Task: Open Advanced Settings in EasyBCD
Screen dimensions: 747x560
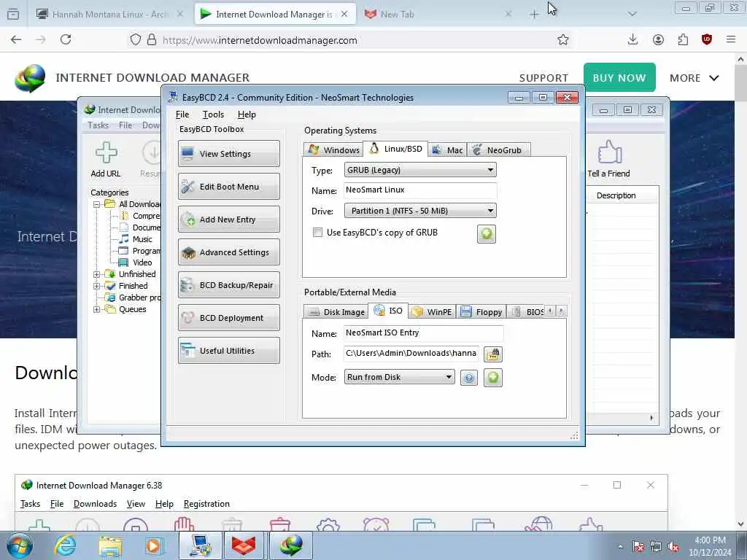Action: [x=228, y=252]
